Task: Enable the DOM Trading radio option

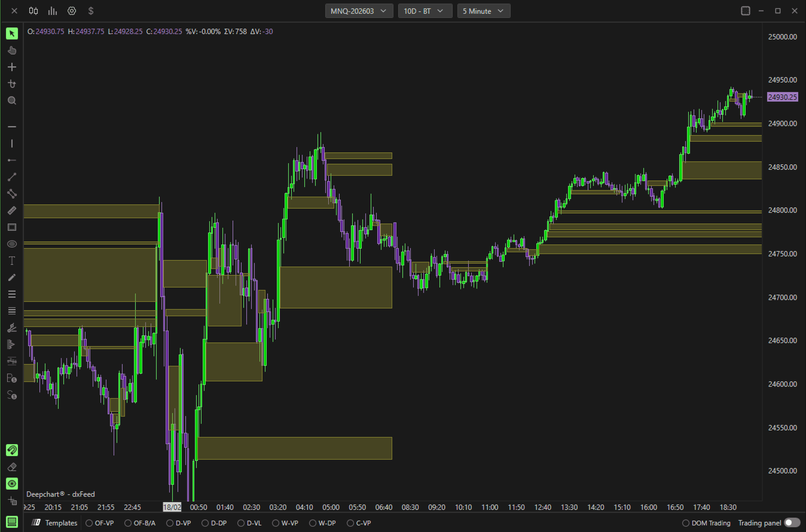Action: 686,523
